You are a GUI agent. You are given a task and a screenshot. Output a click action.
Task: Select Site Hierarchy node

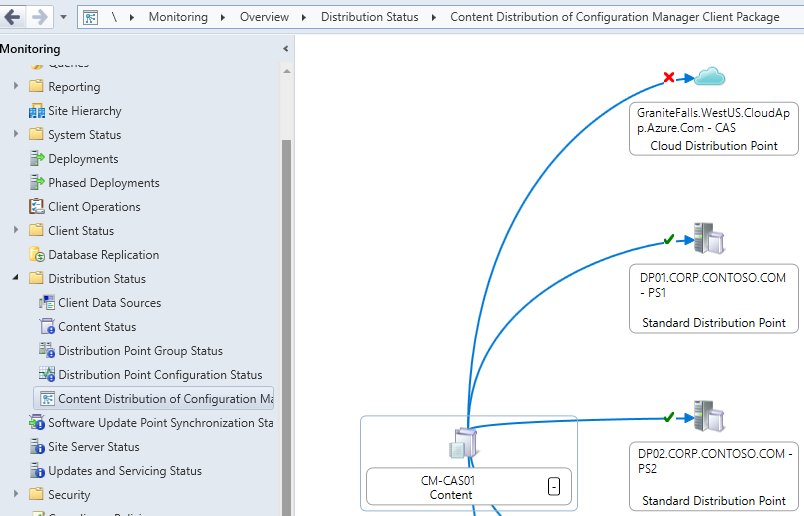pyautogui.click(x=85, y=111)
